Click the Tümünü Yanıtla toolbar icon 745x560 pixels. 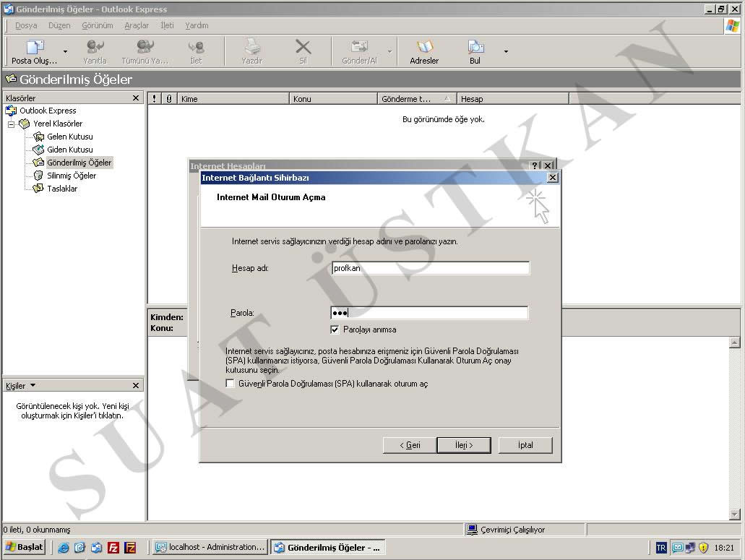[x=145, y=51]
